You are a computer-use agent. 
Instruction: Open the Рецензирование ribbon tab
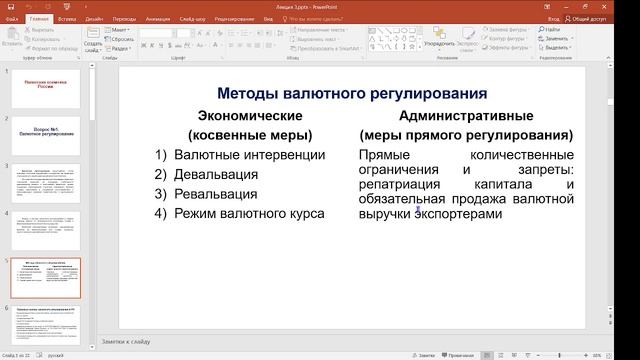click(x=234, y=19)
